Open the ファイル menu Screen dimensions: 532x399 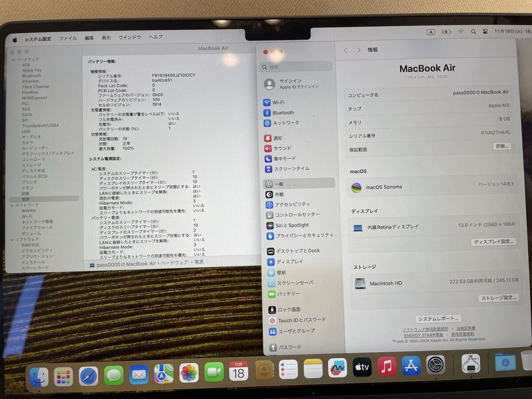tap(68, 39)
